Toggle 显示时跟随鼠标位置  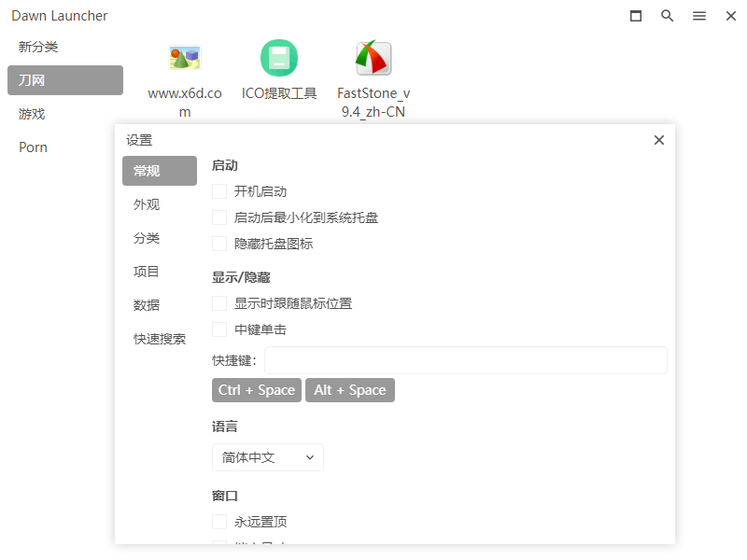(x=219, y=302)
